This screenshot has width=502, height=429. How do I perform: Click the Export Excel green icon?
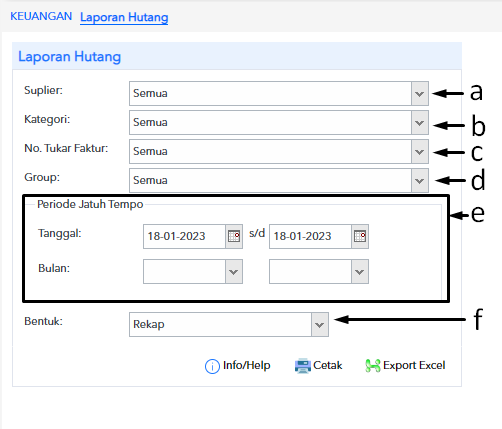pos(373,366)
